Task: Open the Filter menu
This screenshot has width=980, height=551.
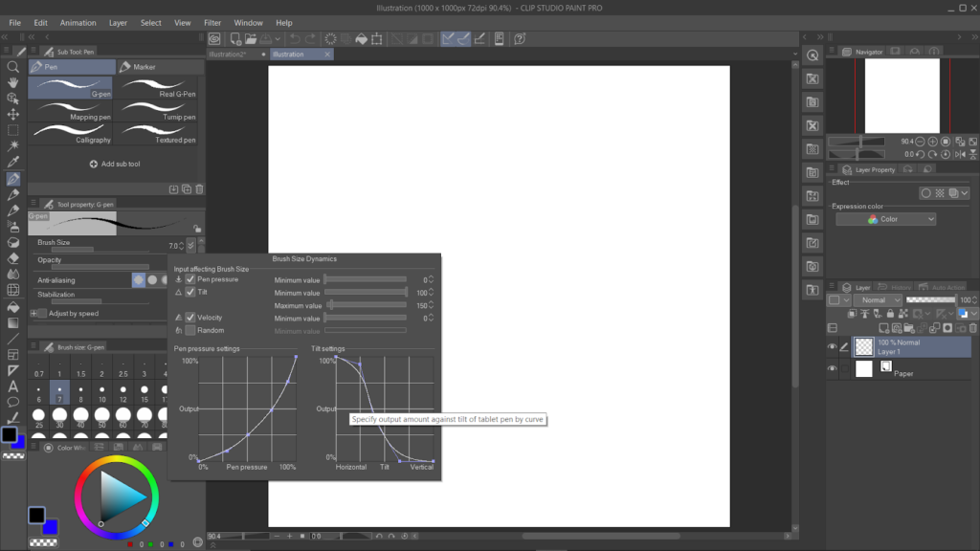Action: pyautogui.click(x=212, y=23)
